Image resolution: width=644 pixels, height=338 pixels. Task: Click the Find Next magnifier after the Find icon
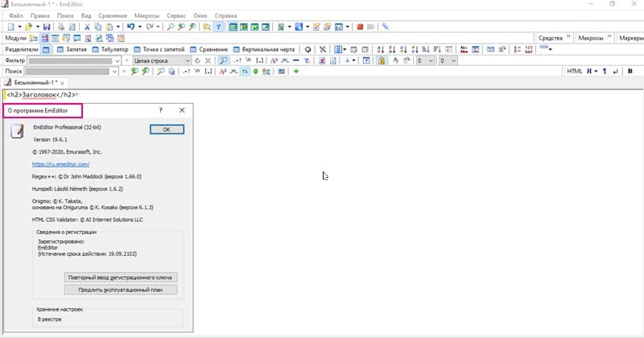(x=181, y=27)
